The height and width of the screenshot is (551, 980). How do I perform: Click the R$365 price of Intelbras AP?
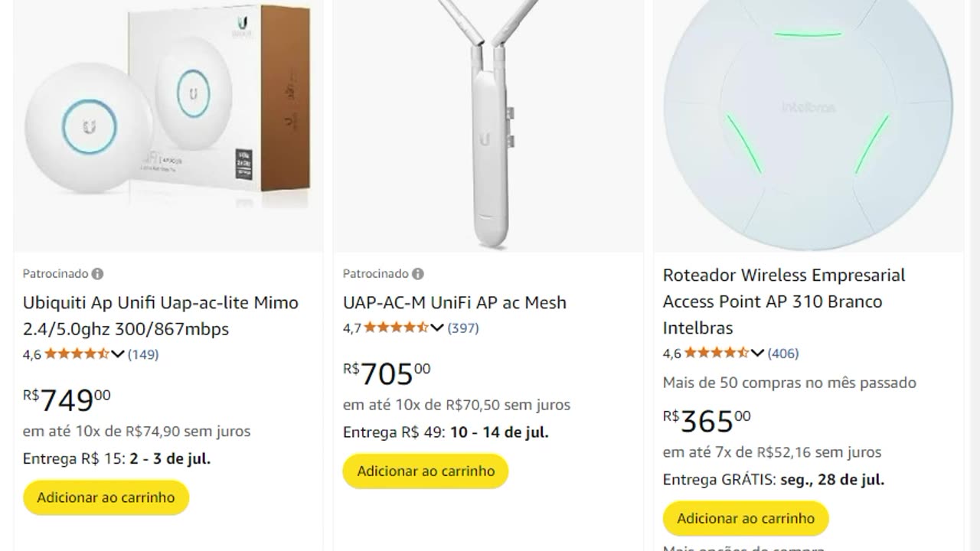706,421
